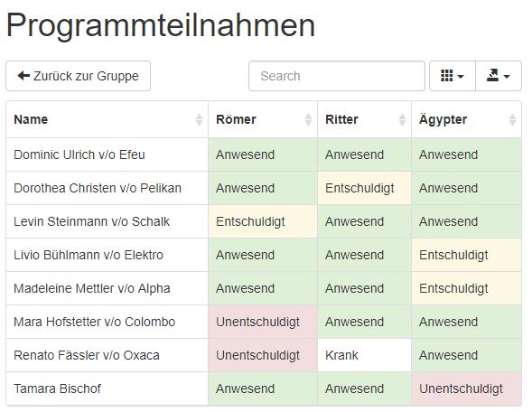Click Levin Steinmann's Entschuldigt Römer cell

(263, 221)
